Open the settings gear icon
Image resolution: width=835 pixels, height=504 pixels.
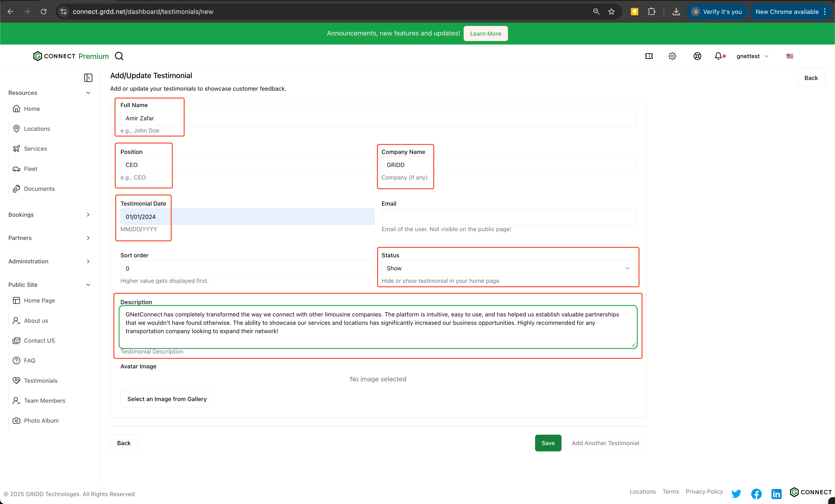click(x=672, y=56)
